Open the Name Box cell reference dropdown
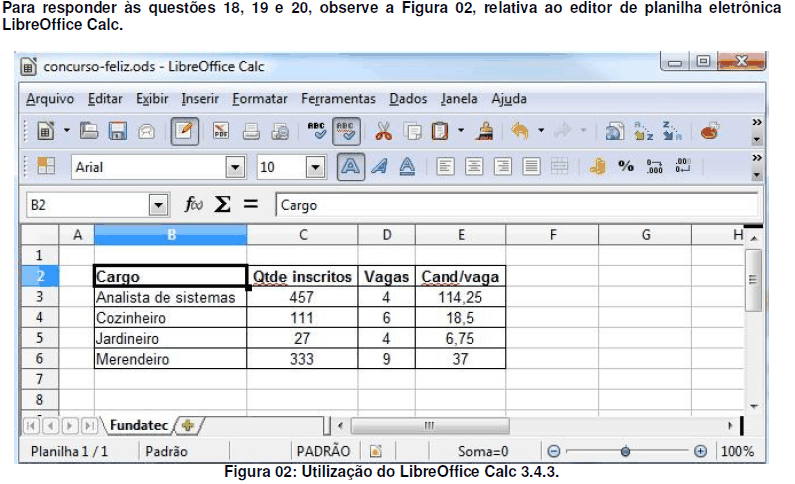795x484 pixels. coord(157,205)
